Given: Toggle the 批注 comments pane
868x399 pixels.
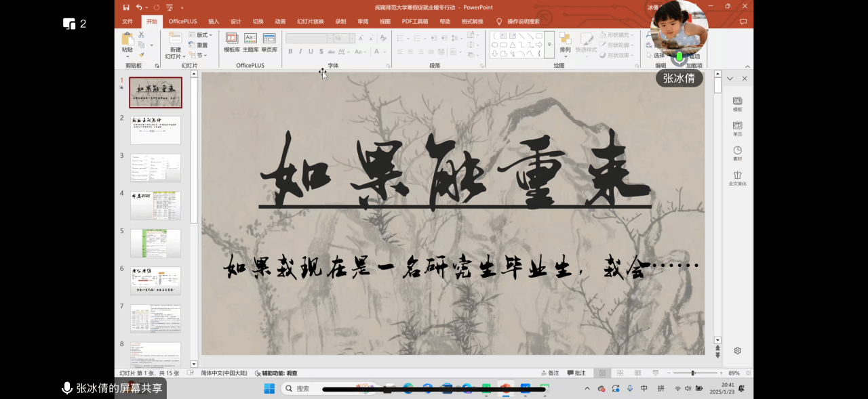Looking at the screenshot, I should (x=576, y=373).
